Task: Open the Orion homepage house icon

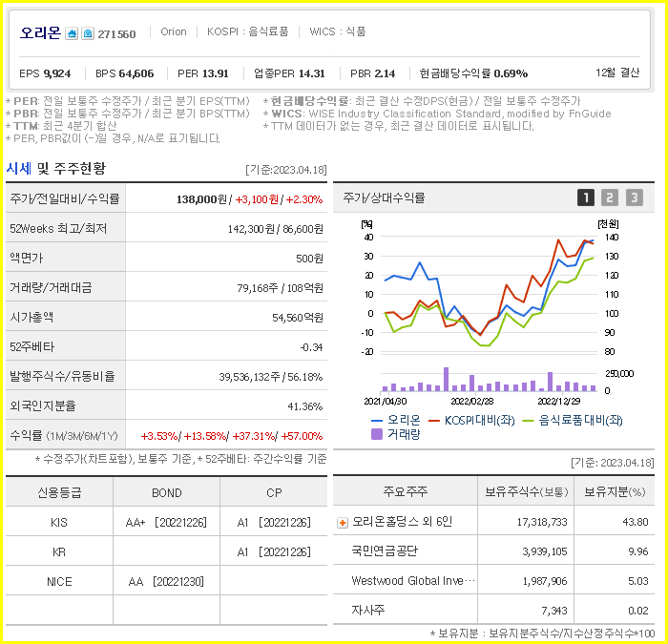Action: click(x=72, y=33)
